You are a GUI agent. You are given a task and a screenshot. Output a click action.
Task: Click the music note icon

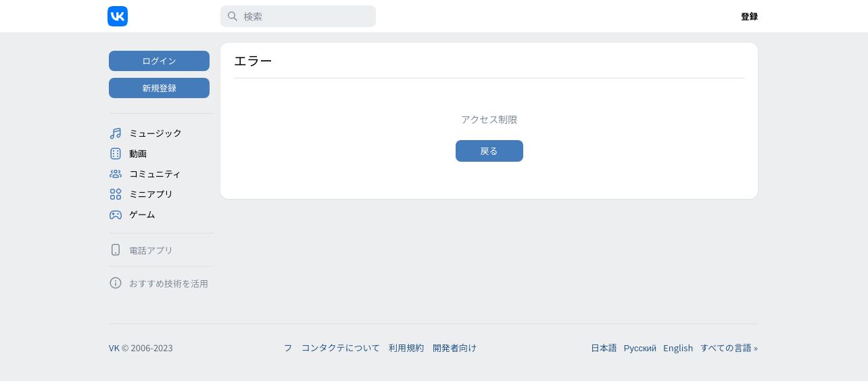(x=116, y=133)
